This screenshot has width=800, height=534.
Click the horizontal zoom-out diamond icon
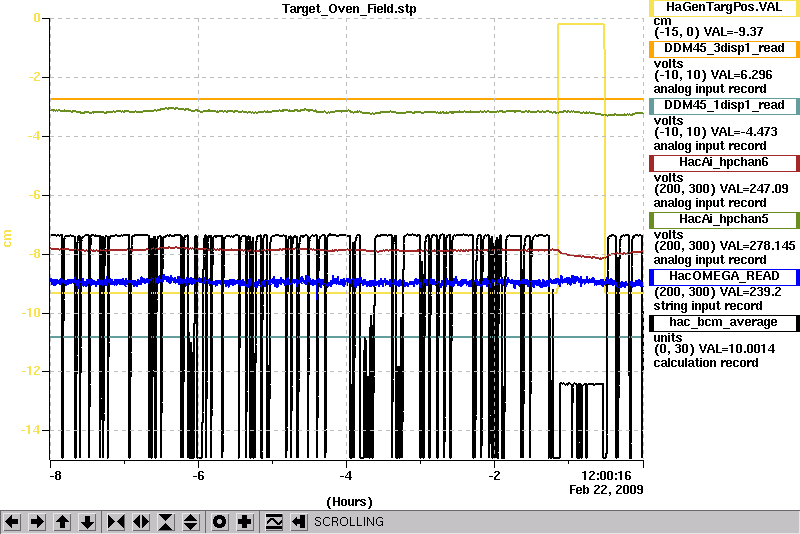[x=141, y=522]
